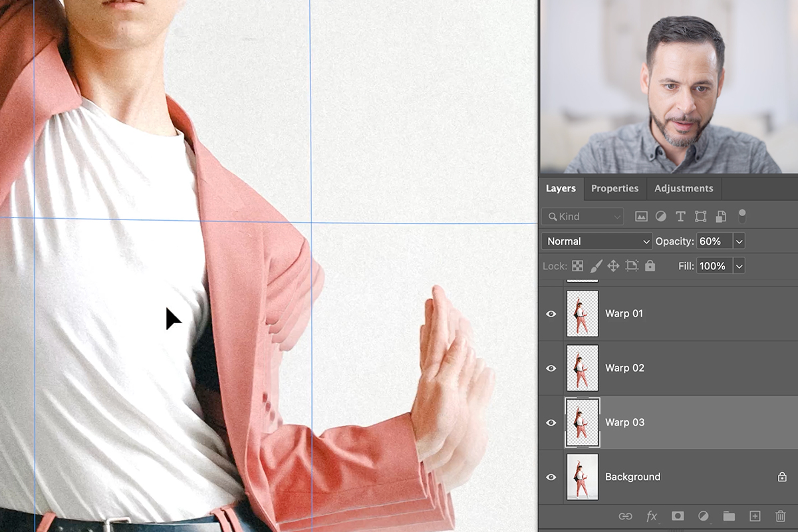Image resolution: width=798 pixels, height=532 pixels.
Task: Open the Fill percentage dropdown
Action: click(739, 266)
